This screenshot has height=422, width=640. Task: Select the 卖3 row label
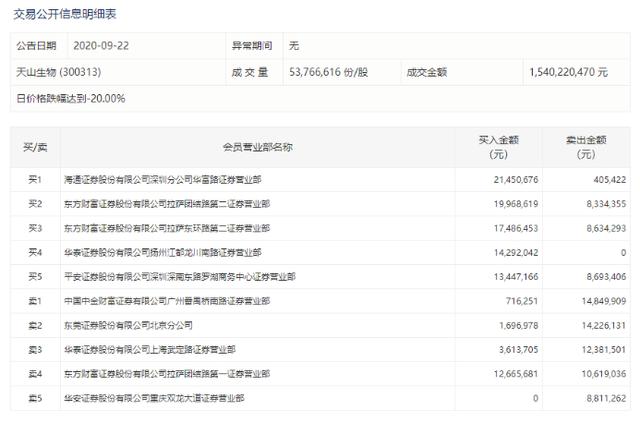click(x=35, y=350)
